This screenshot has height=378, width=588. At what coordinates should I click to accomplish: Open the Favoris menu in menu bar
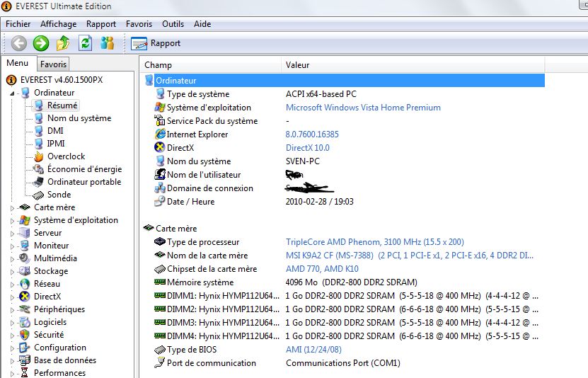point(139,24)
